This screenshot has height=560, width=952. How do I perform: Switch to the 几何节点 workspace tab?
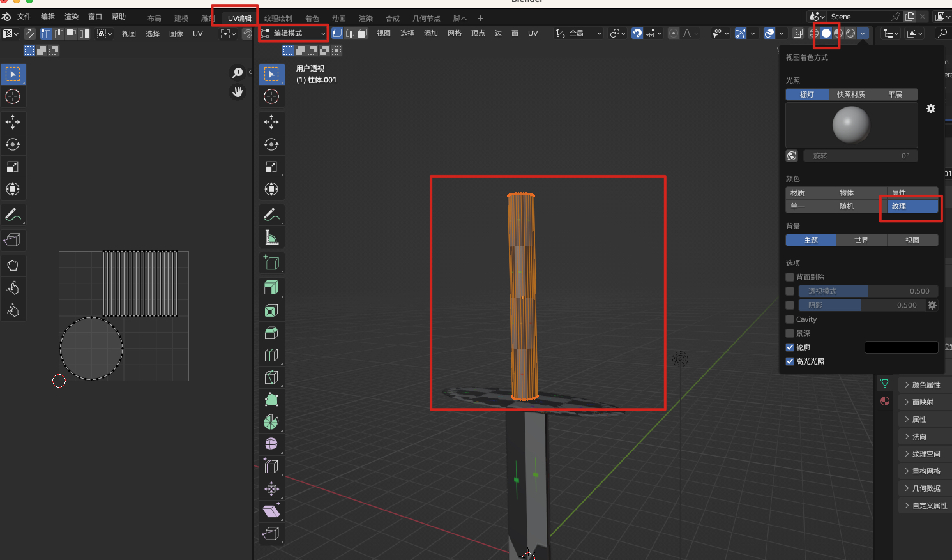427,19
